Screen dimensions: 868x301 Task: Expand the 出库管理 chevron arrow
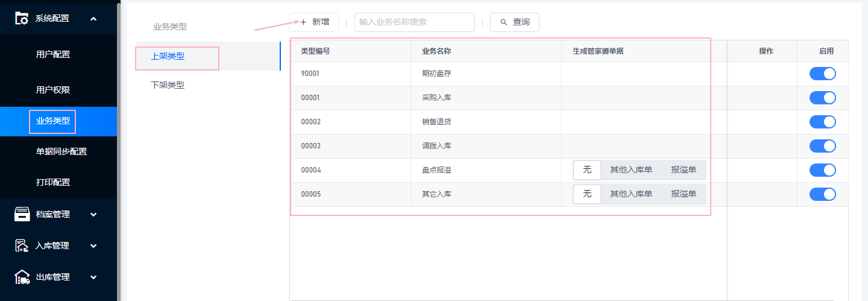click(93, 277)
